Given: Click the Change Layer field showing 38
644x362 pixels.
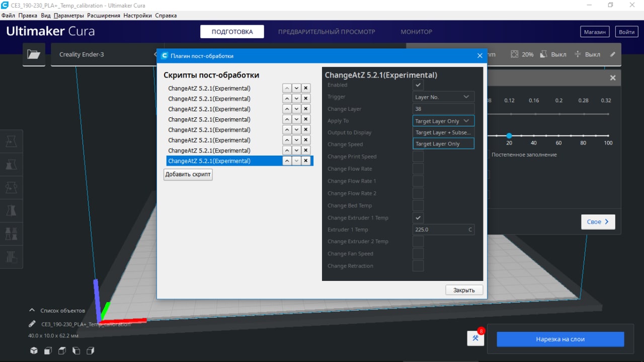Looking at the screenshot, I should point(443,109).
